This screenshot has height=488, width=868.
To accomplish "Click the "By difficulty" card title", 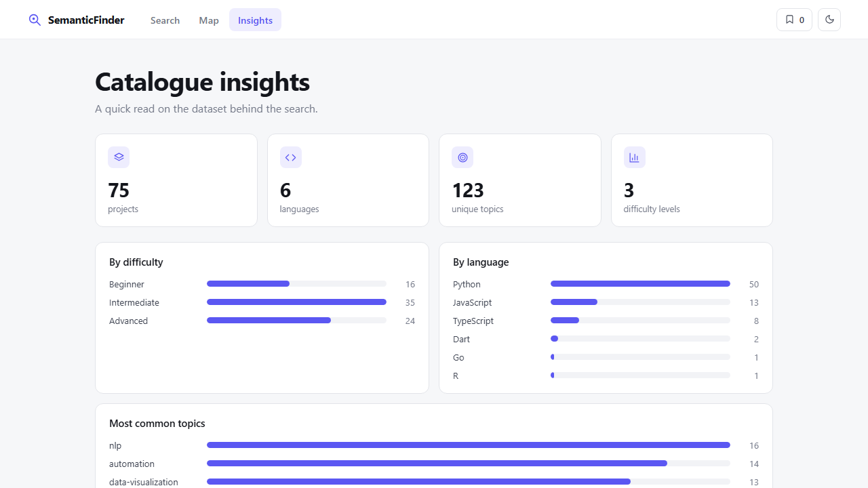I will 136,262.
